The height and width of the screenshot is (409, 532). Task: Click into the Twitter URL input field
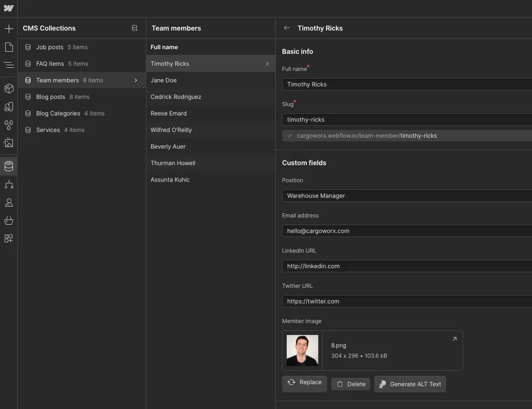coord(407,301)
